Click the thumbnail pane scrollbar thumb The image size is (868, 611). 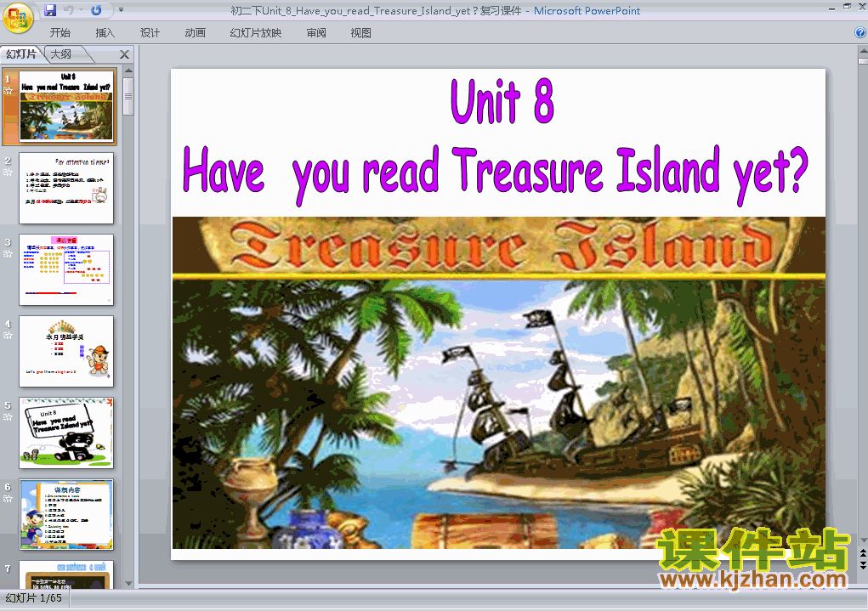(128, 96)
